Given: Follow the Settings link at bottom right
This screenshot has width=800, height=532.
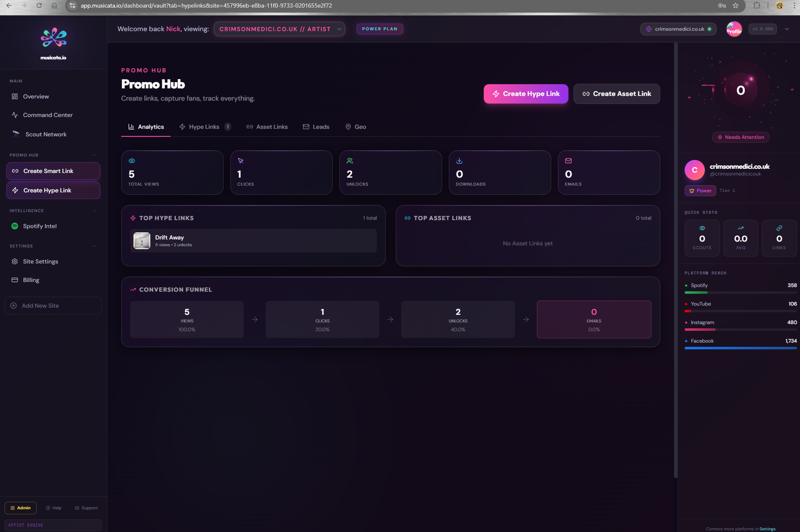Looking at the screenshot, I should click(x=767, y=529).
